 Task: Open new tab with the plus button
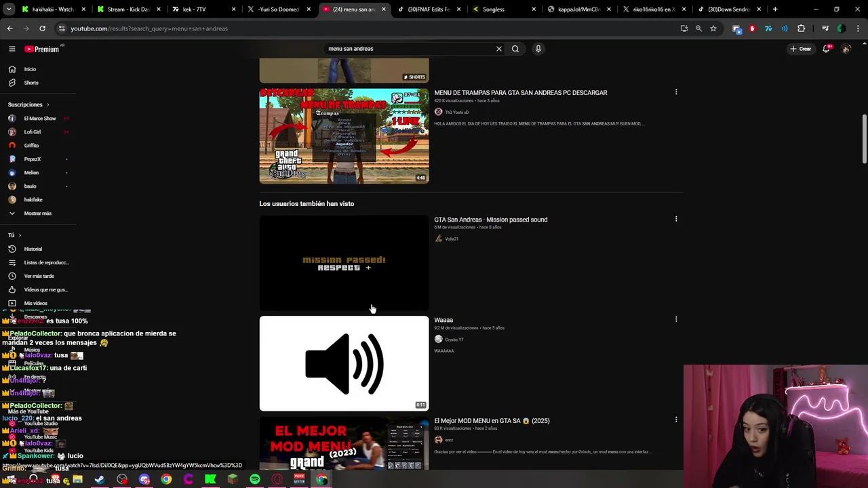click(x=775, y=9)
